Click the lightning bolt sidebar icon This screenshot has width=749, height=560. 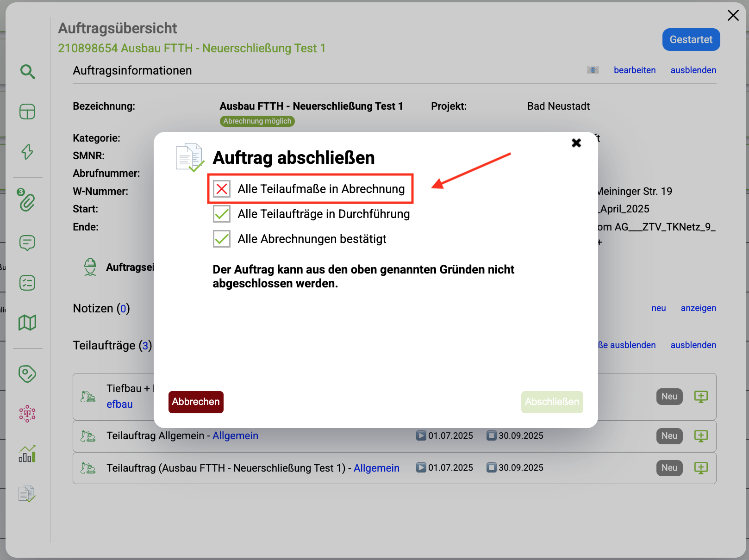click(x=27, y=152)
